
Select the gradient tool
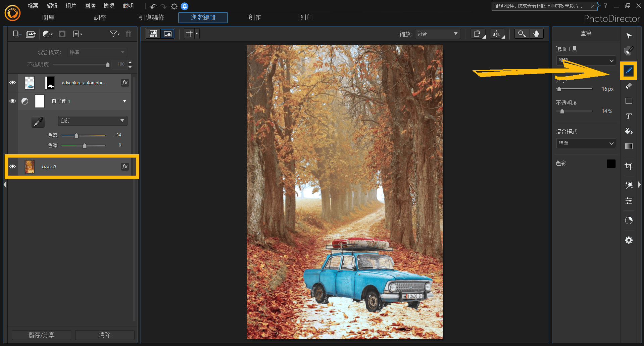(x=629, y=146)
